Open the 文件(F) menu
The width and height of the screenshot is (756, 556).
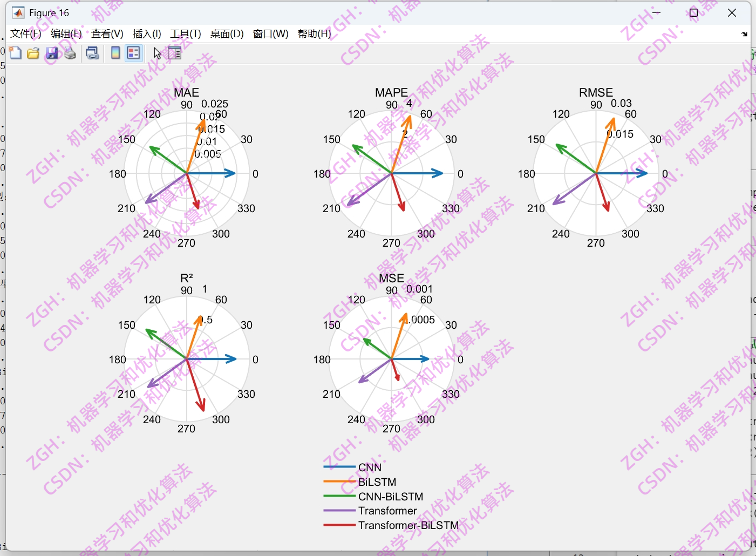point(25,33)
